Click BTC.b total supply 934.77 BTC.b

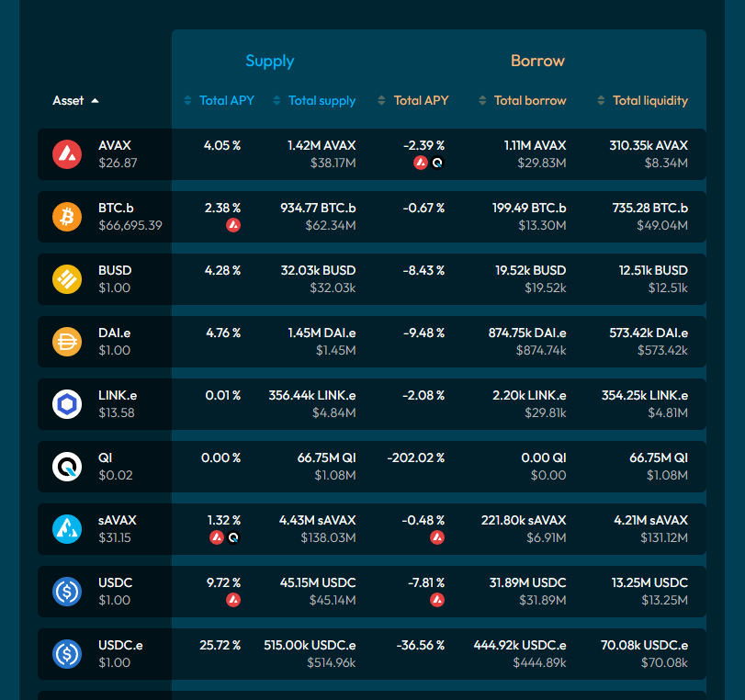(x=318, y=209)
